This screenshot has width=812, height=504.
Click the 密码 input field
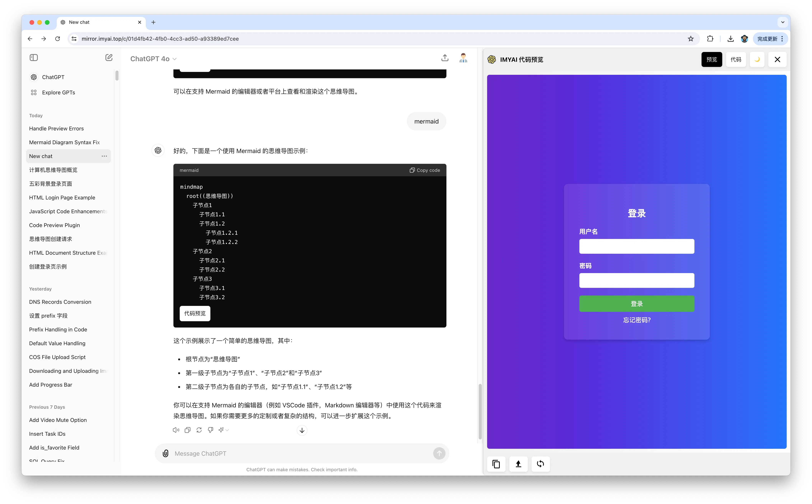point(637,280)
